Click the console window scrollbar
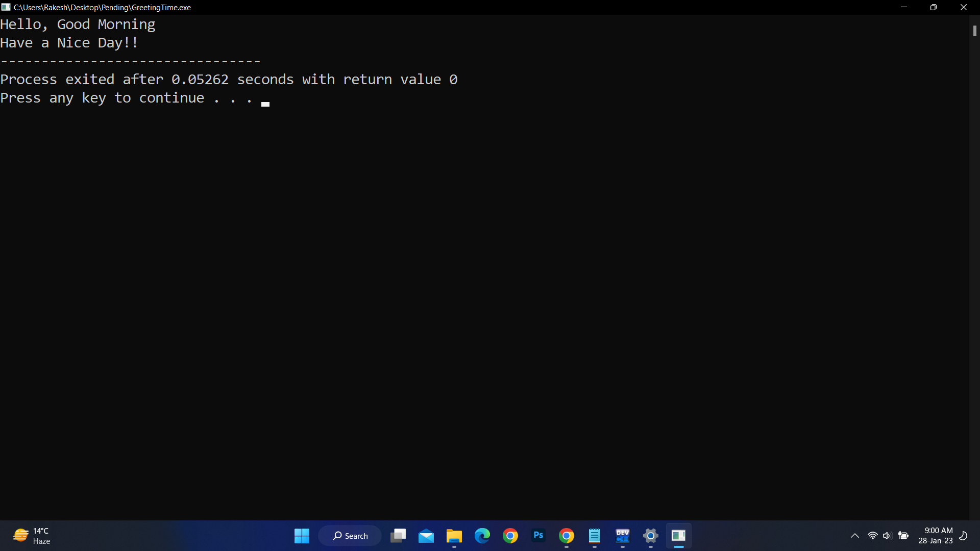The height and width of the screenshot is (551, 980). pos(975,31)
